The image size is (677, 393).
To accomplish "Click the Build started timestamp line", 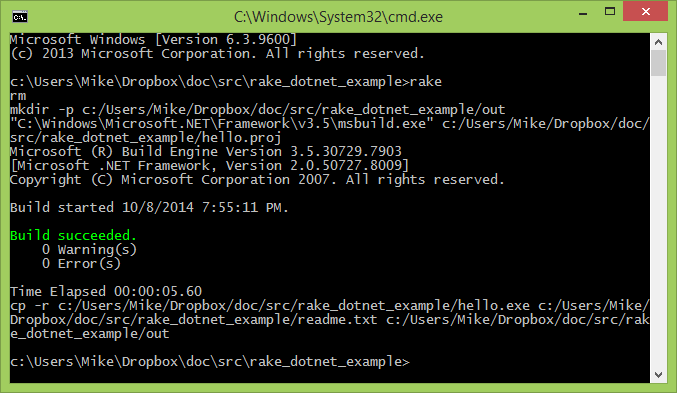I will 149,207.
